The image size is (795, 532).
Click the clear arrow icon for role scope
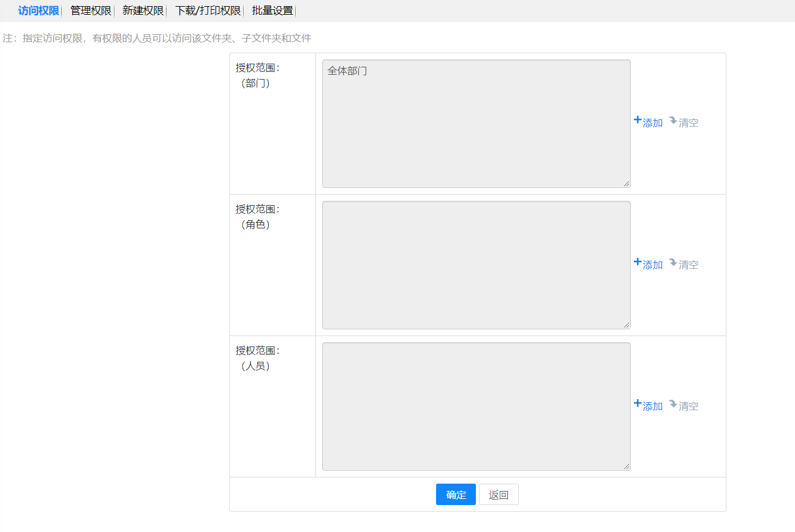coord(673,263)
